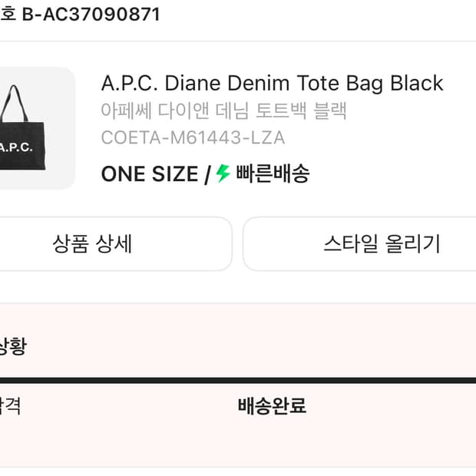Click the 가격 column label

coord(10,406)
